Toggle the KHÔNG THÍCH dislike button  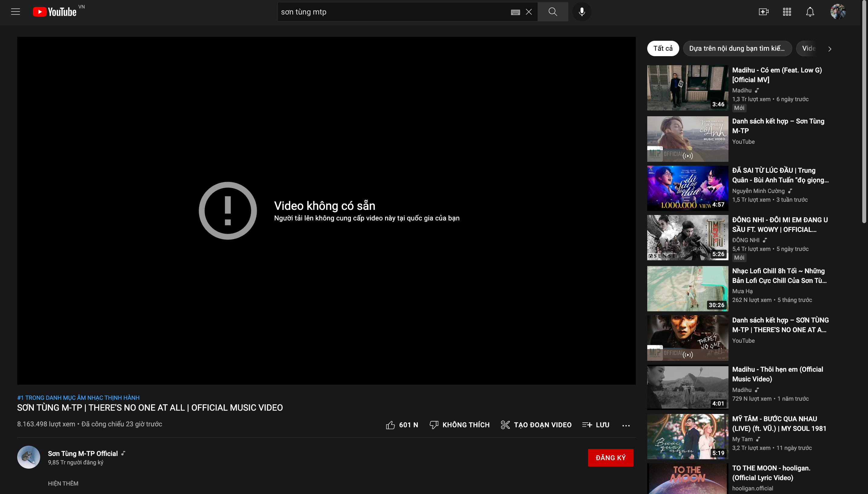click(459, 425)
